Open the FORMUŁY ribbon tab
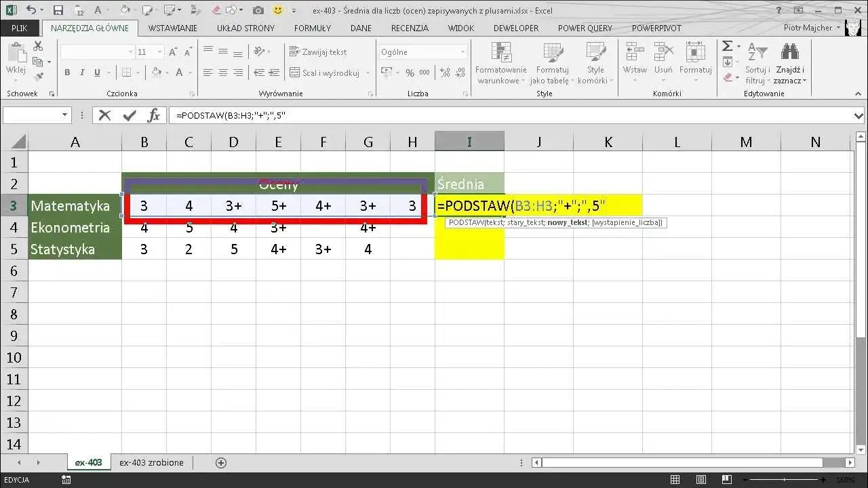This screenshot has width=868, height=488. 312,28
